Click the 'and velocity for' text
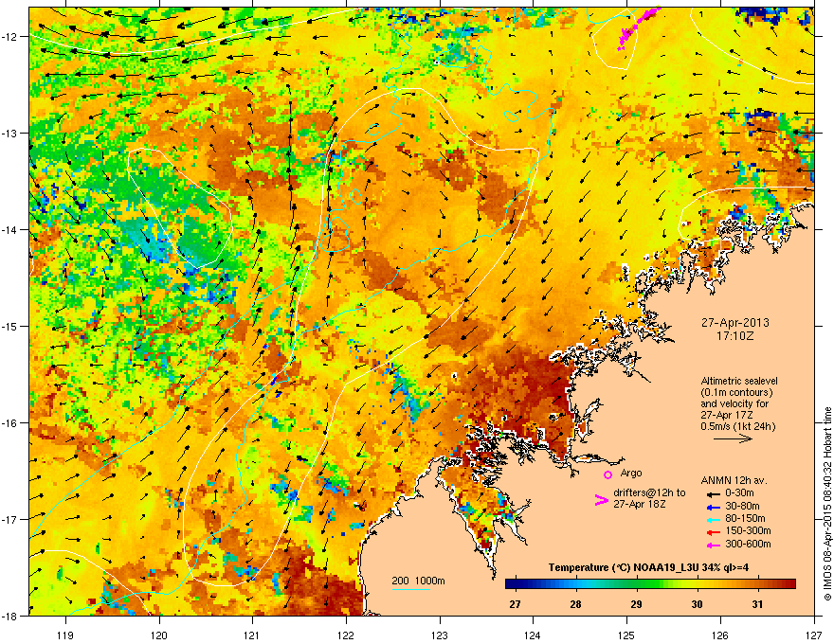This screenshot has width=834, height=644. pyautogui.click(x=734, y=403)
